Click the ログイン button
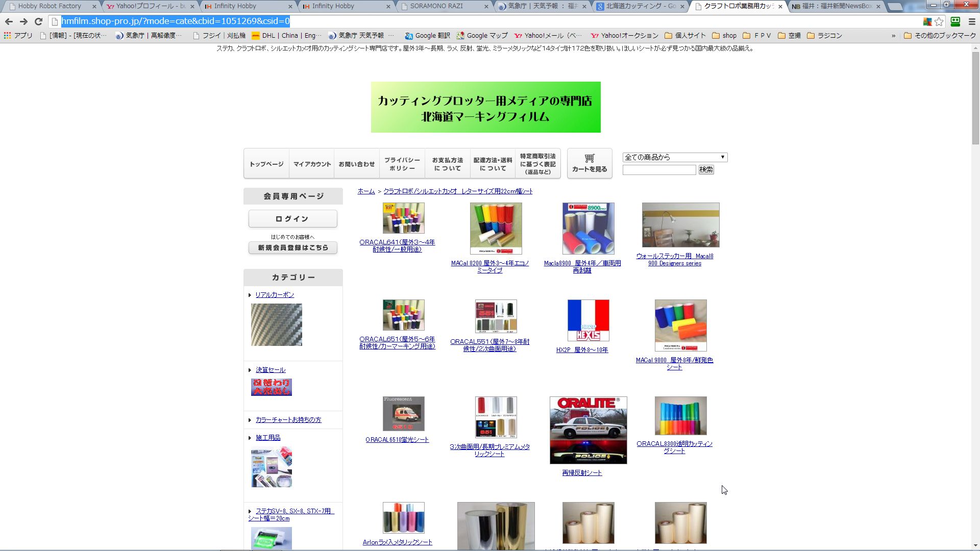This screenshot has width=980, height=551. pos(292,219)
